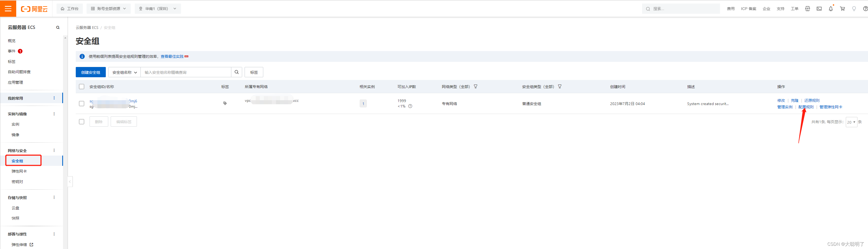Open the 费用 menu
868x249 pixels.
pyautogui.click(x=731, y=9)
